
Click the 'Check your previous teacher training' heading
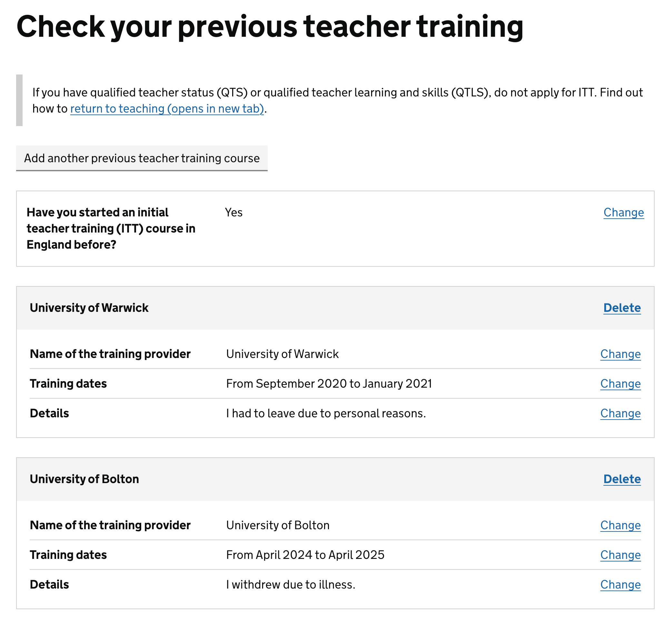tap(270, 26)
